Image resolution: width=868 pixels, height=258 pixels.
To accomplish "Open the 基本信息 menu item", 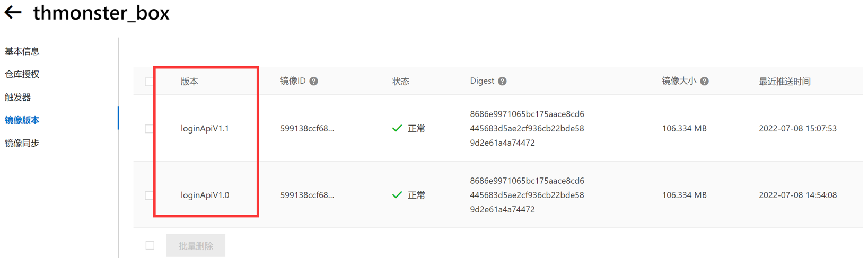I will (22, 51).
